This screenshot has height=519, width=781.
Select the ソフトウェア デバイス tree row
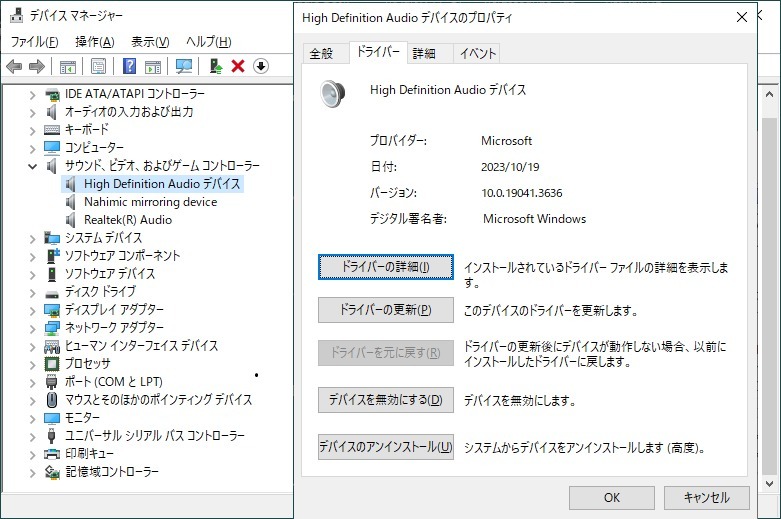110,274
